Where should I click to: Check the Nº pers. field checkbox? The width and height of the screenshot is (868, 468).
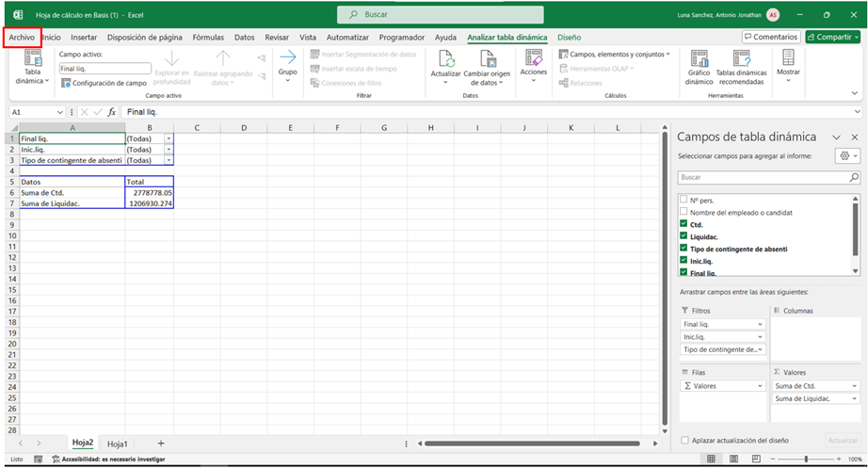click(x=683, y=201)
